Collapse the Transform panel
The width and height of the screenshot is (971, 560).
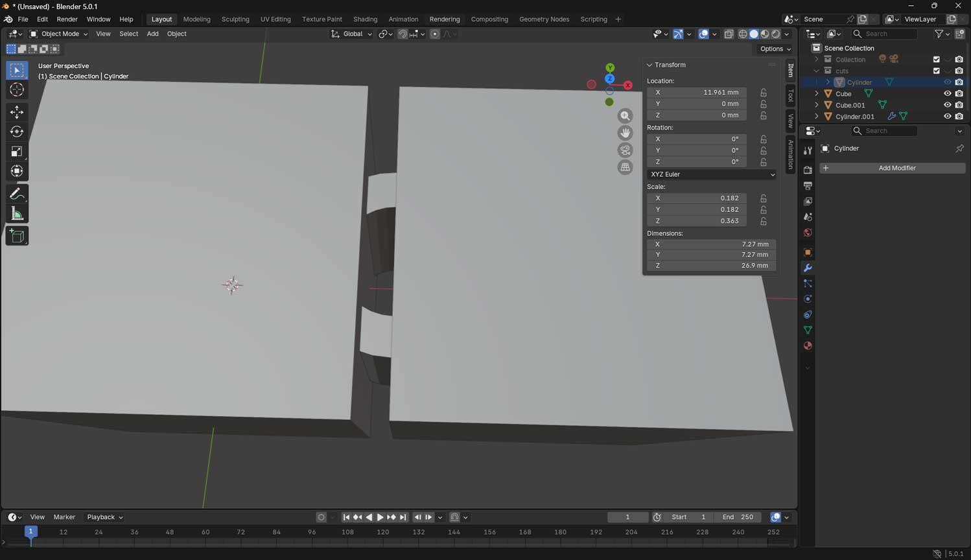coord(649,65)
